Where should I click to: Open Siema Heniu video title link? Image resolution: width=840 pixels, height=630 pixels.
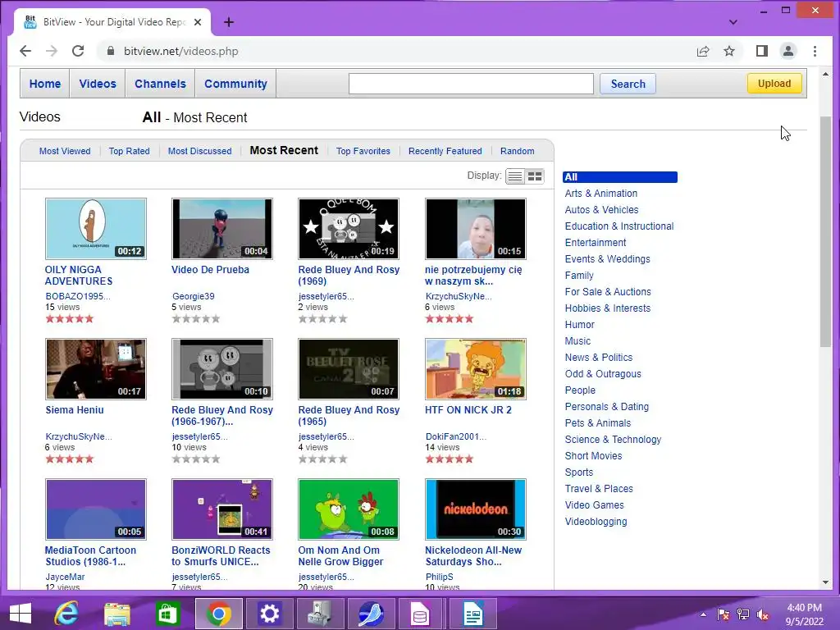(x=75, y=410)
